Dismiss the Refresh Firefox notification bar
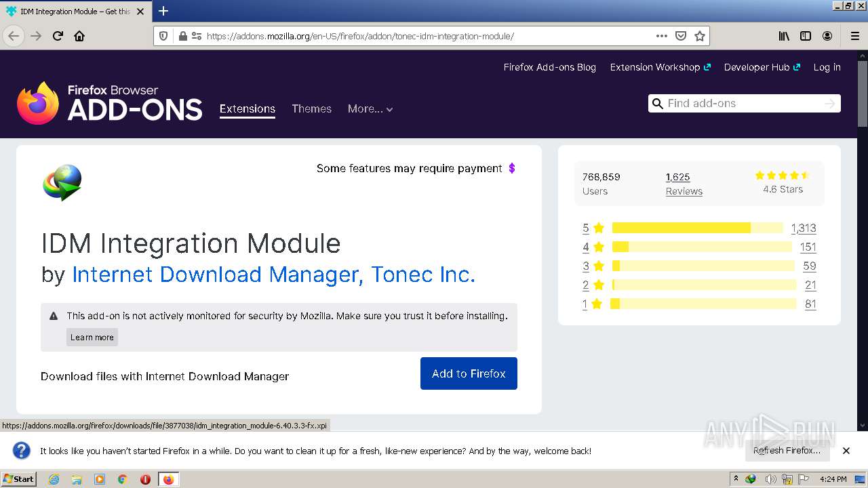 click(x=846, y=451)
